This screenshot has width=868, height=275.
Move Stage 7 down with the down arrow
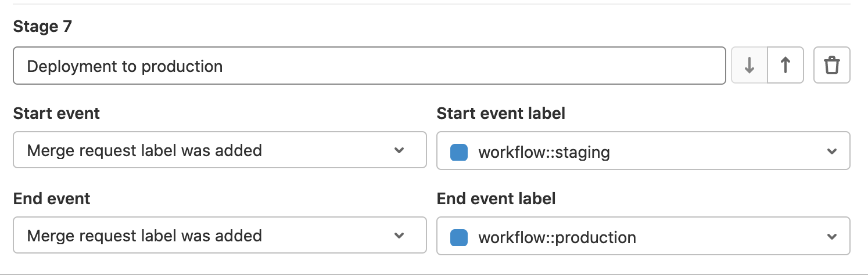point(749,66)
